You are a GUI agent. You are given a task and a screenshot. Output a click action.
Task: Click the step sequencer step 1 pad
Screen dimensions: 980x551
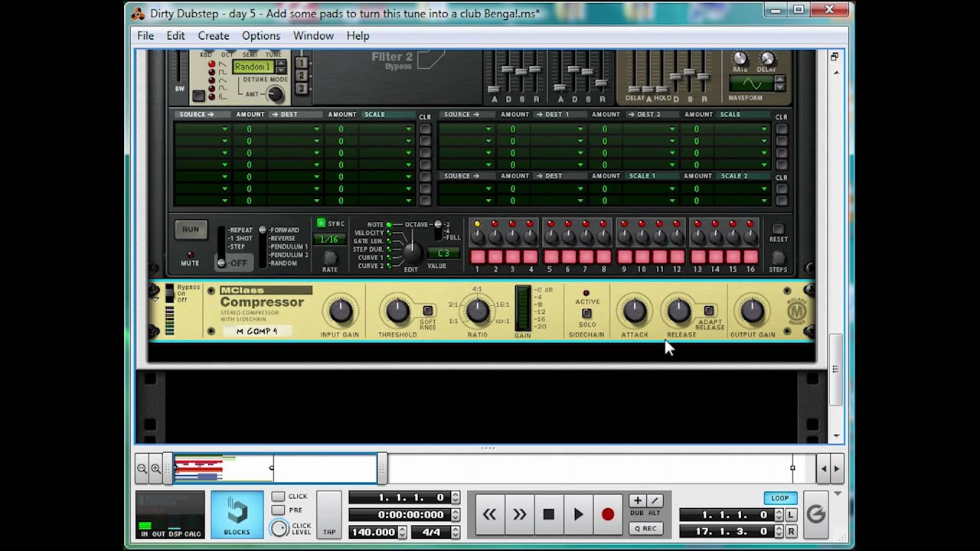(x=477, y=257)
